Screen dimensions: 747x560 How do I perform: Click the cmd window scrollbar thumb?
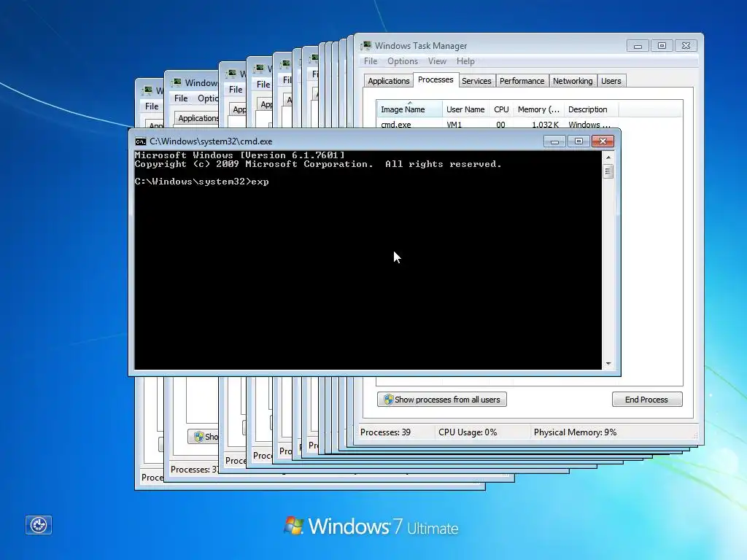pos(608,171)
